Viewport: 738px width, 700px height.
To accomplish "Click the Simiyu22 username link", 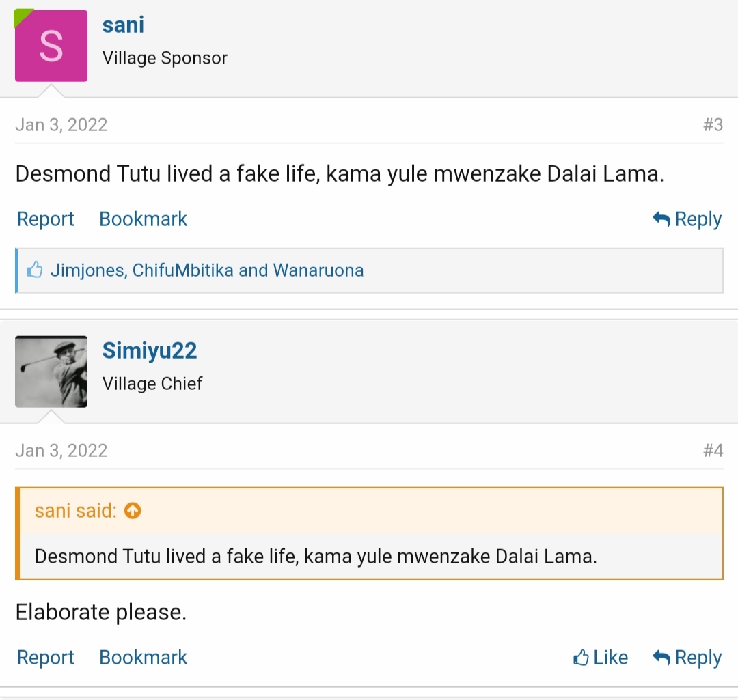I will [150, 350].
